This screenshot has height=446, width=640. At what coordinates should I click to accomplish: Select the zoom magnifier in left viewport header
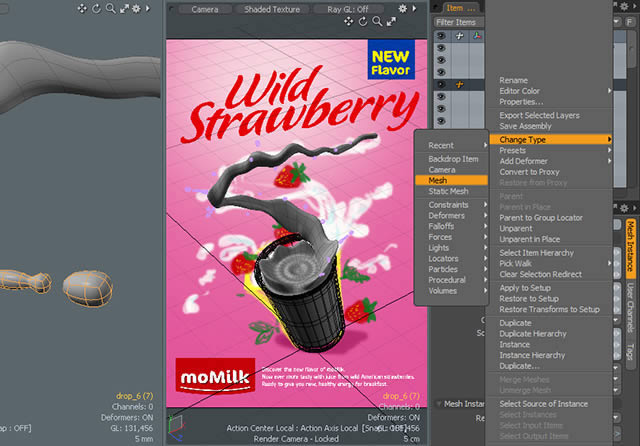(x=110, y=8)
